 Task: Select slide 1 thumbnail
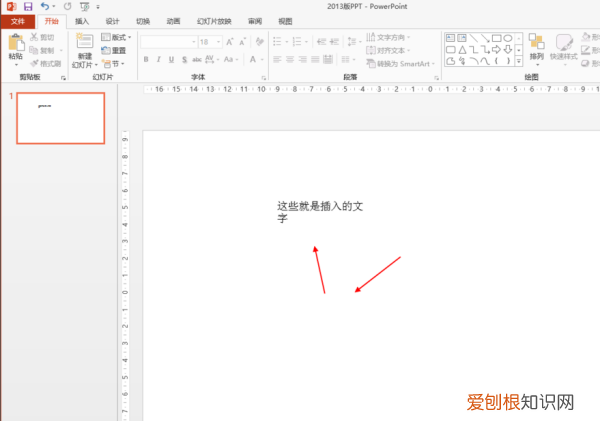click(60, 118)
